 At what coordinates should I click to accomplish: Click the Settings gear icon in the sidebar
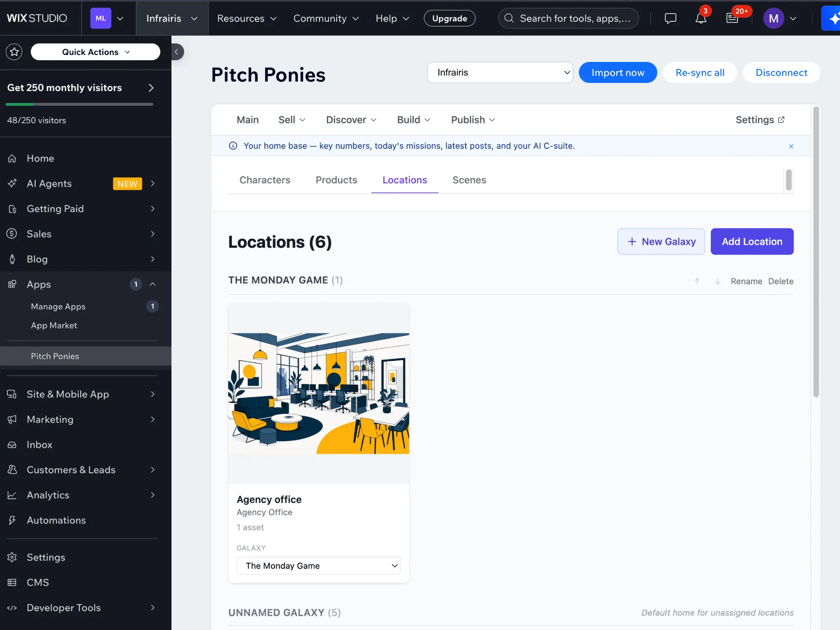(x=12, y=557)
